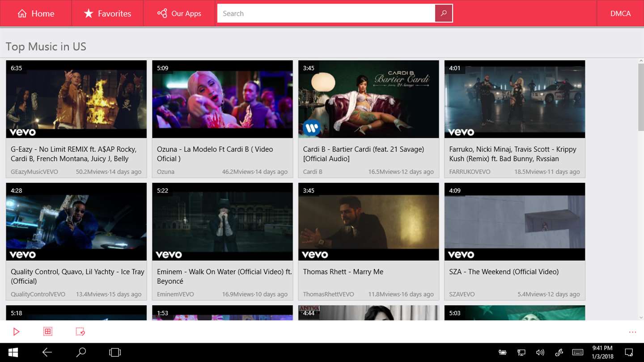Open the action center notifications icon
The height and width of the screenshot is (362, 644).
pyautogui.click(x=629, y=352)
